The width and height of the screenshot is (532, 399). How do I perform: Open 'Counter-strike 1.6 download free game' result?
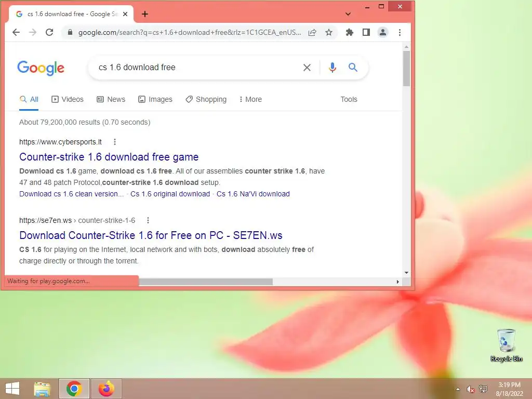[x=109, y=157]
